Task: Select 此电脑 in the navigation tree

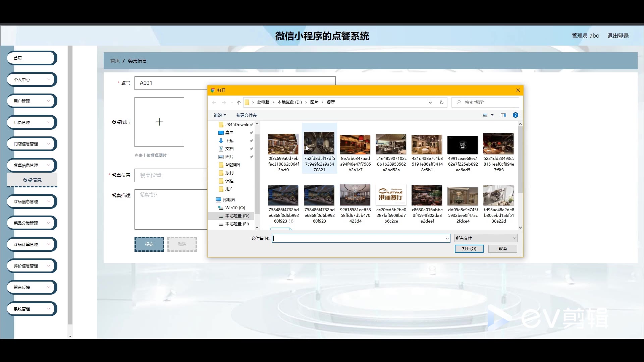Action: click(x=229, y=200)
